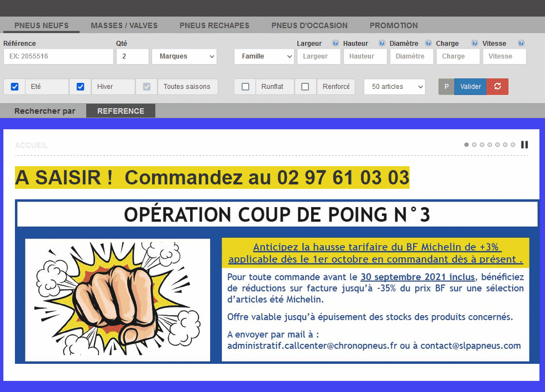Pause the Accueil slideshow

(525, 145)
